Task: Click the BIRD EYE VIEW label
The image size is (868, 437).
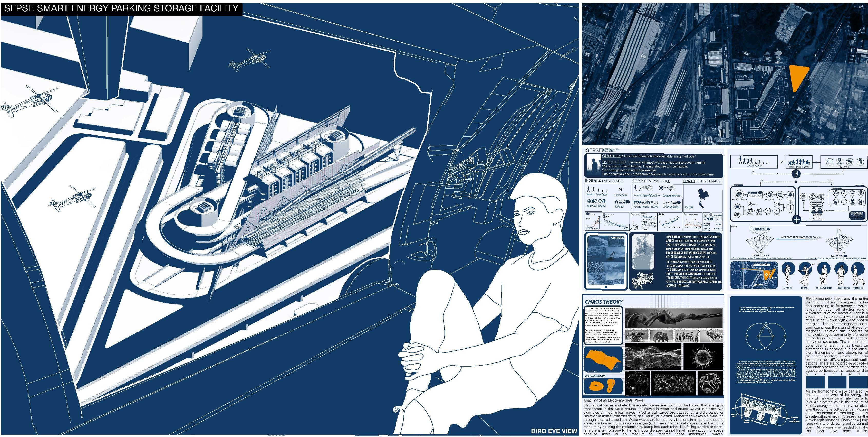Action: coord(554,431)
